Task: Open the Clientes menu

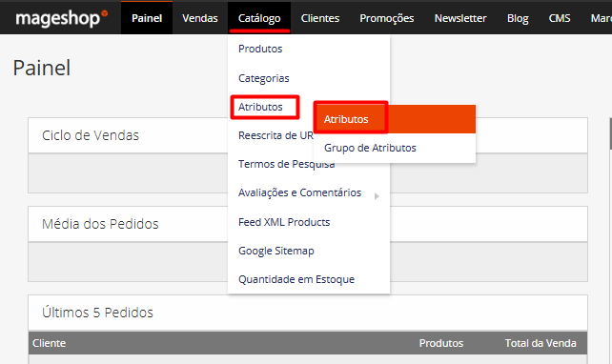Action: (320, 18)
